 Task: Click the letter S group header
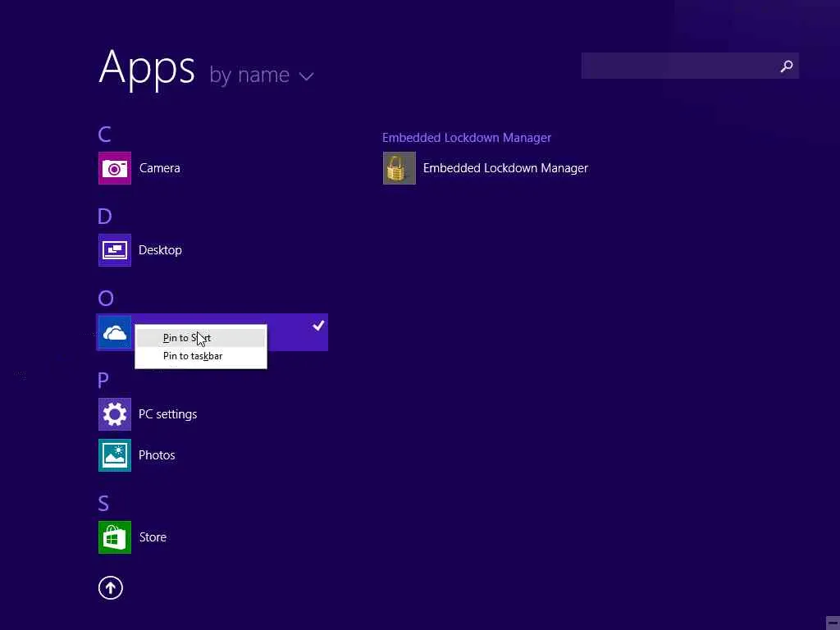coord(103,504)
